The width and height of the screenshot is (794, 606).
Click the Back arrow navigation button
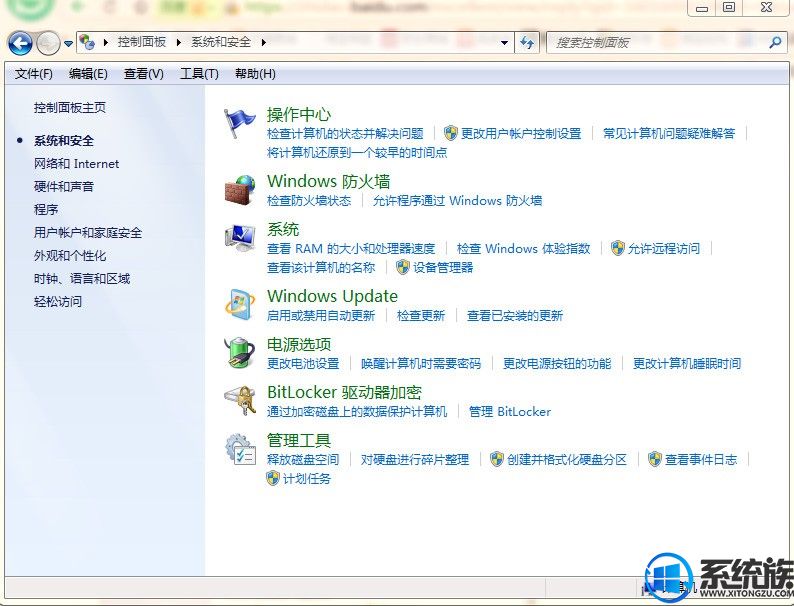coord(20,44)
